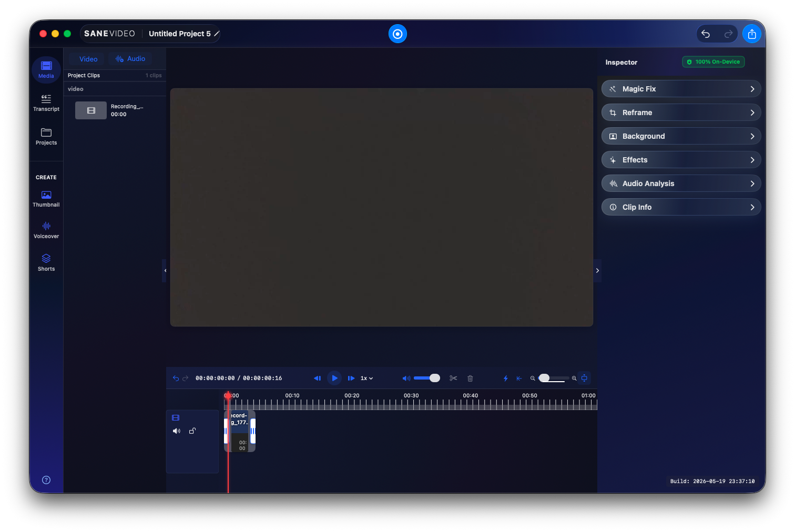795x532 pixels.
Task: Click the 100% On-Device badge
Action: point(714,62)
